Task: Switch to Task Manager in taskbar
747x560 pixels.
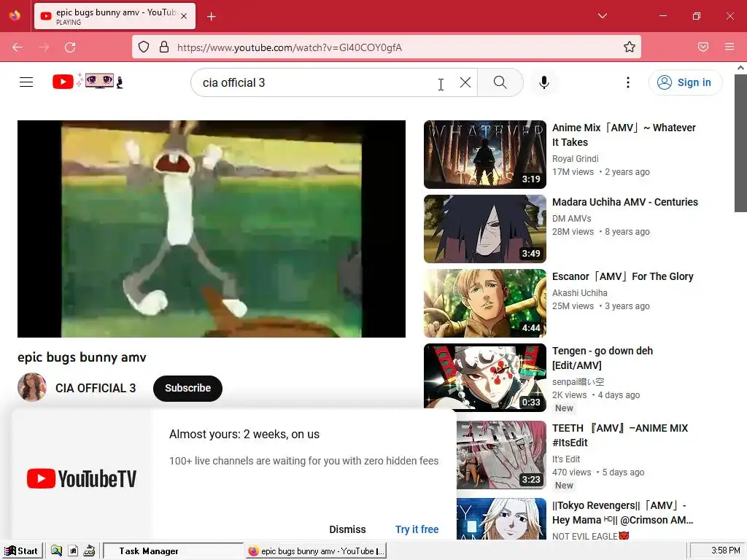Action: [x=172, y=551]
